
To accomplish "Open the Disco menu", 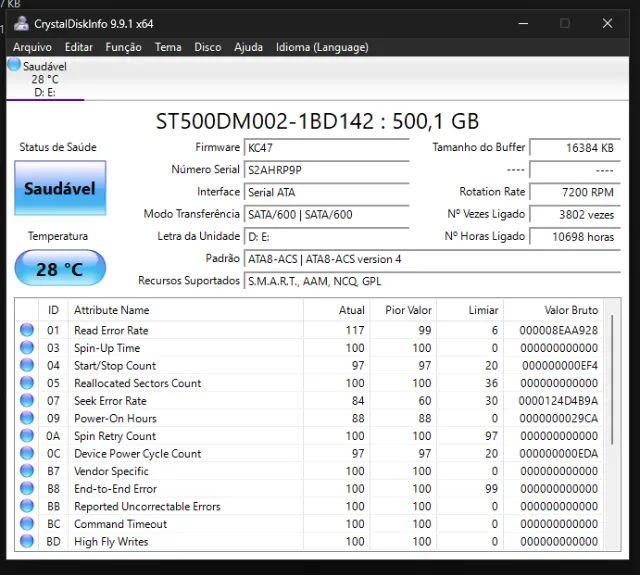I will click(208, 47).
